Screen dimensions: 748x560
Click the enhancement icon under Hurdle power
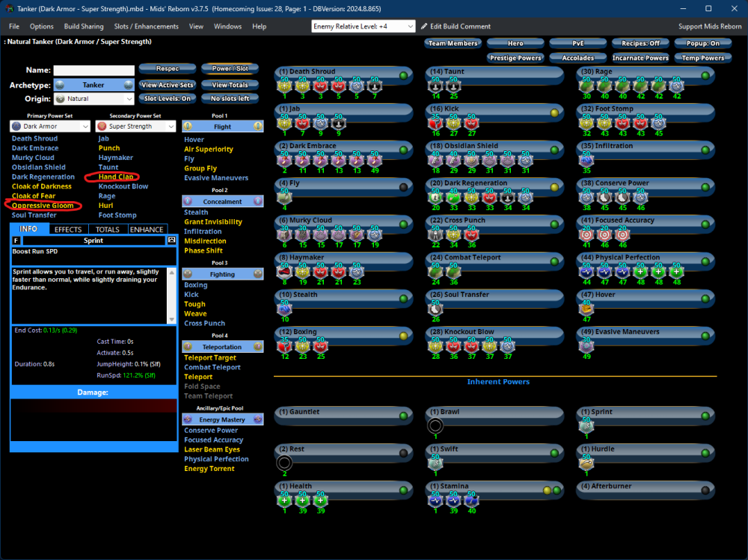click(586, 463)
